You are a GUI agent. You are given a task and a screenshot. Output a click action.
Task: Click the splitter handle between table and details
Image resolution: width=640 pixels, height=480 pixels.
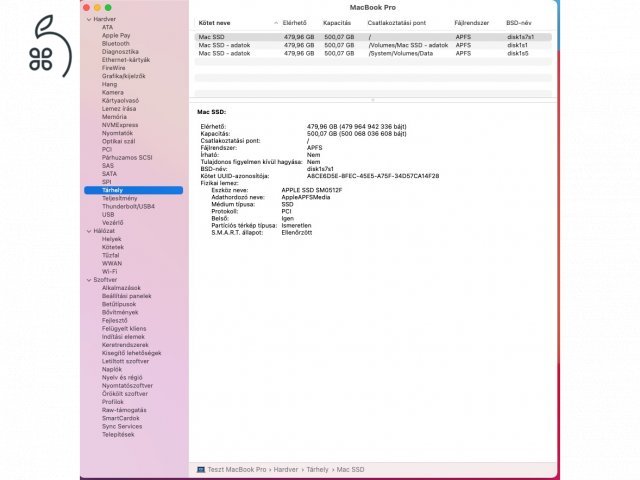coord(373,100)
